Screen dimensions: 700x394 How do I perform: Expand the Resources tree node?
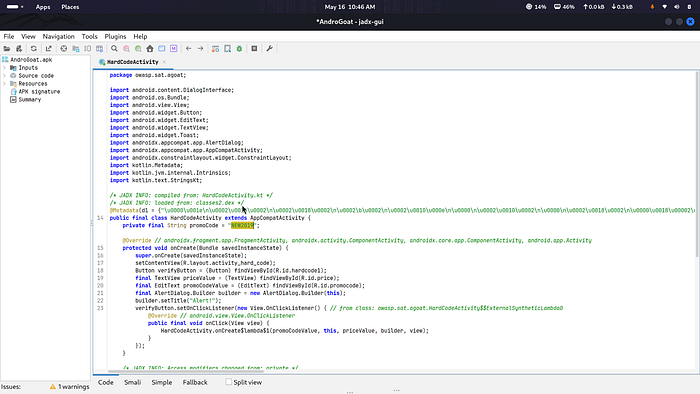4,84
